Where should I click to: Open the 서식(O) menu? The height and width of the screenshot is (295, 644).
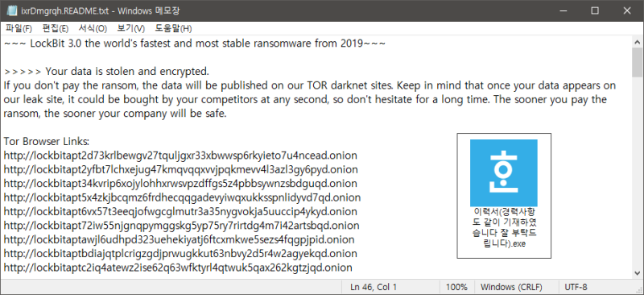(93, 28)
